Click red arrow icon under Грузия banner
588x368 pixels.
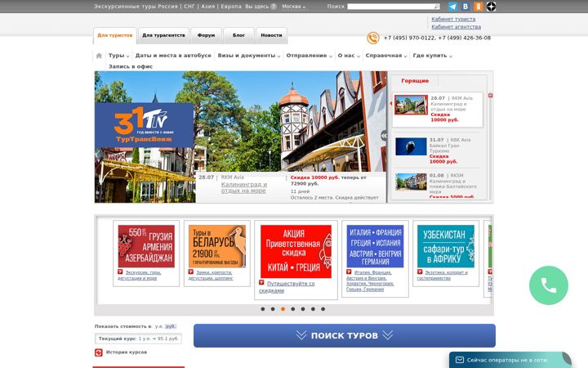[120, 272]
